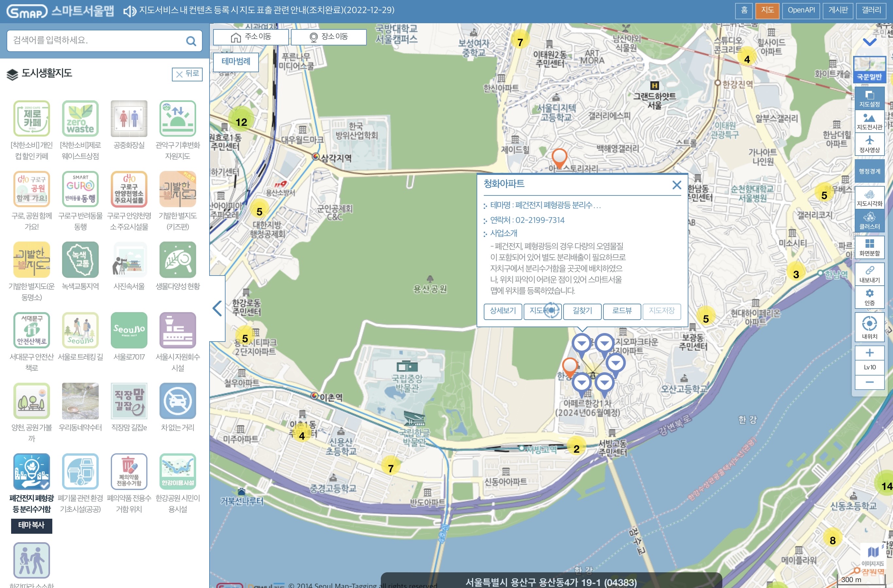Toggle the 클러스터 marker clustering button
This screenshot has height=588, width=893.
tap(869, 221)
